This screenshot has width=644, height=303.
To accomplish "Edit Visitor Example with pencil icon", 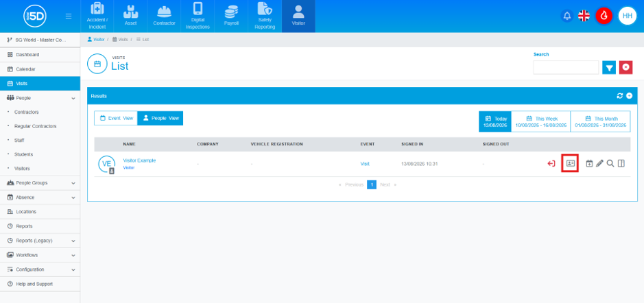I will click(599, 163).
